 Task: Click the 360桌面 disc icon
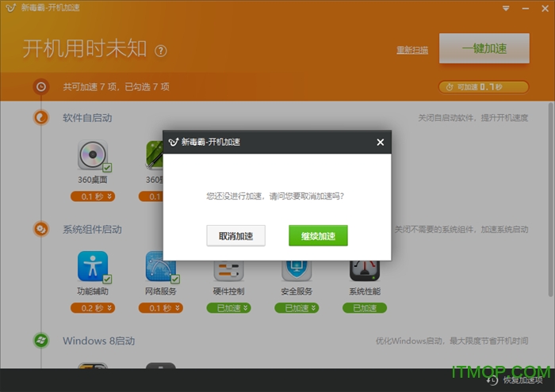pyautogui.click(x=93, y=154)
